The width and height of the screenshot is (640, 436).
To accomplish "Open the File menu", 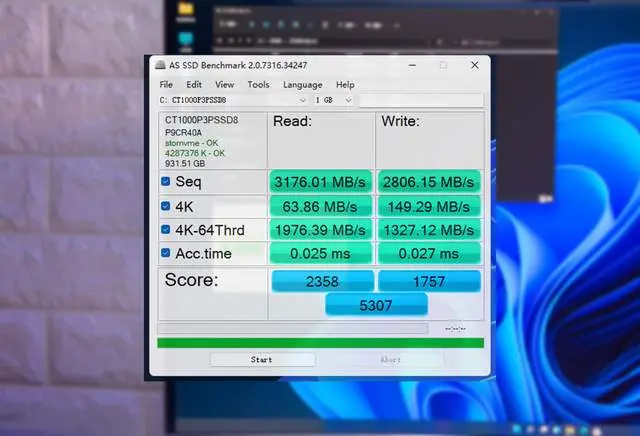I will tap(166, 85).
